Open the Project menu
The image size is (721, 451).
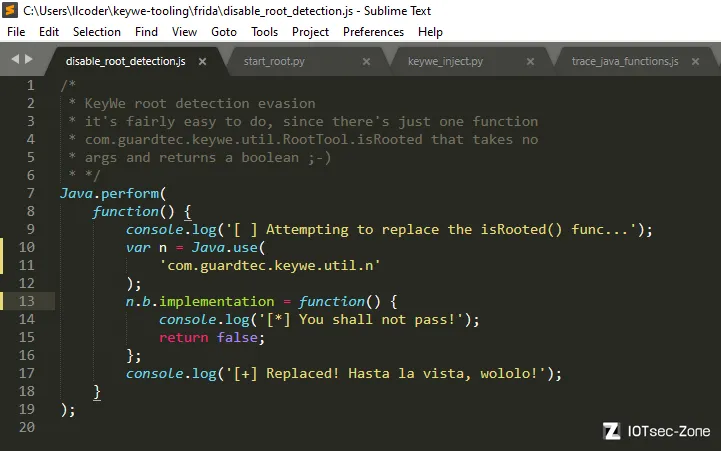310,32
